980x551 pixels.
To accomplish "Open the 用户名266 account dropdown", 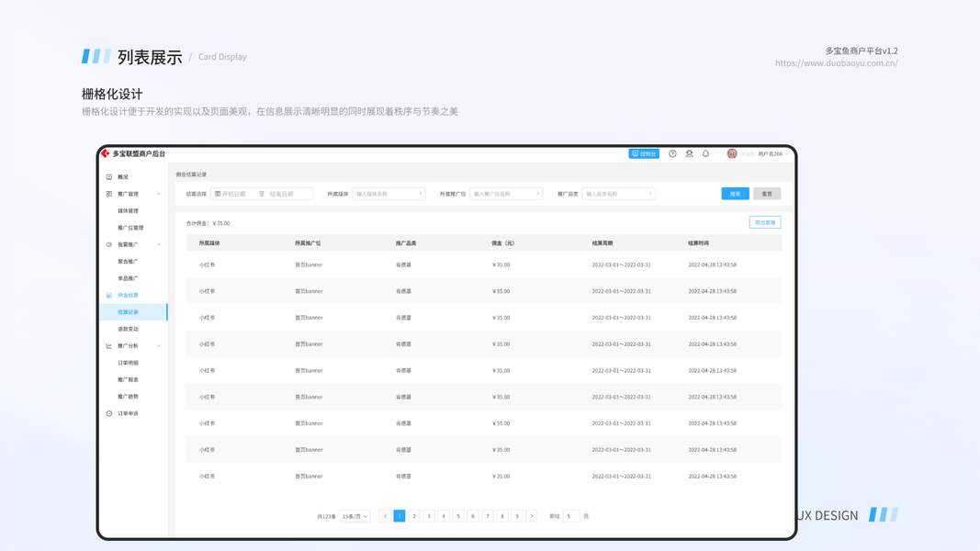I will [772, 153].
